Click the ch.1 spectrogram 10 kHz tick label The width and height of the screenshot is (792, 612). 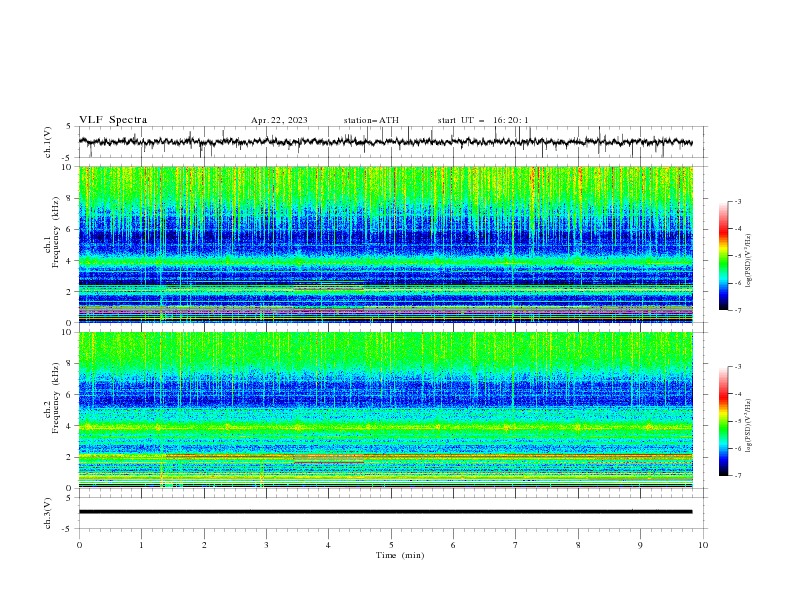[x=69, y=167]
